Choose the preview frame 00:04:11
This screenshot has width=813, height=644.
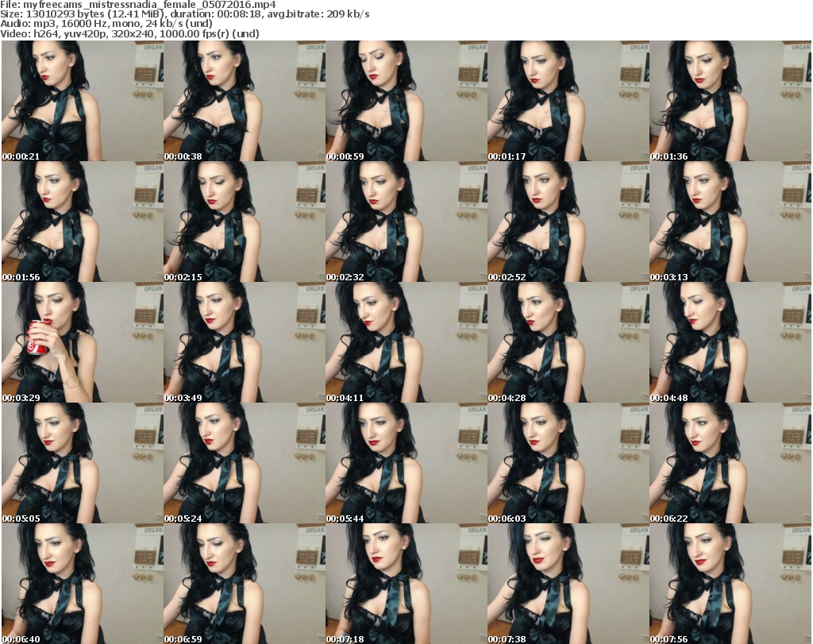pos(406,342)
